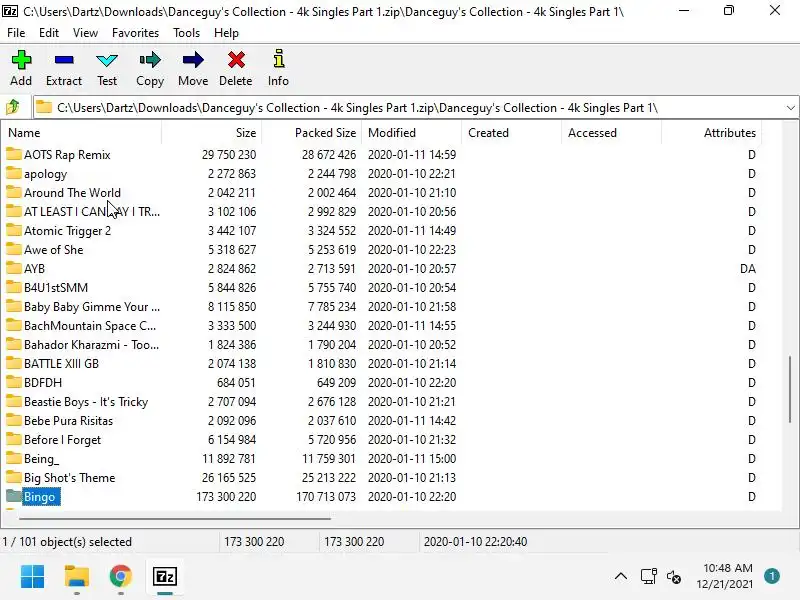This screenshot has width=800, height=600.
Task: Sort by the Name column header
Action: pyautogui.click(x=82, y=133)
